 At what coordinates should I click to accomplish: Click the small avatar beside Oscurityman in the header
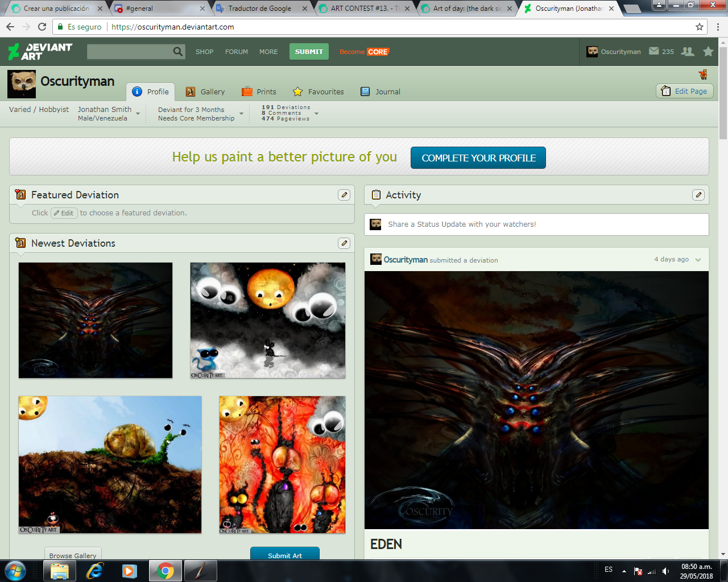(x=592, y=52)
